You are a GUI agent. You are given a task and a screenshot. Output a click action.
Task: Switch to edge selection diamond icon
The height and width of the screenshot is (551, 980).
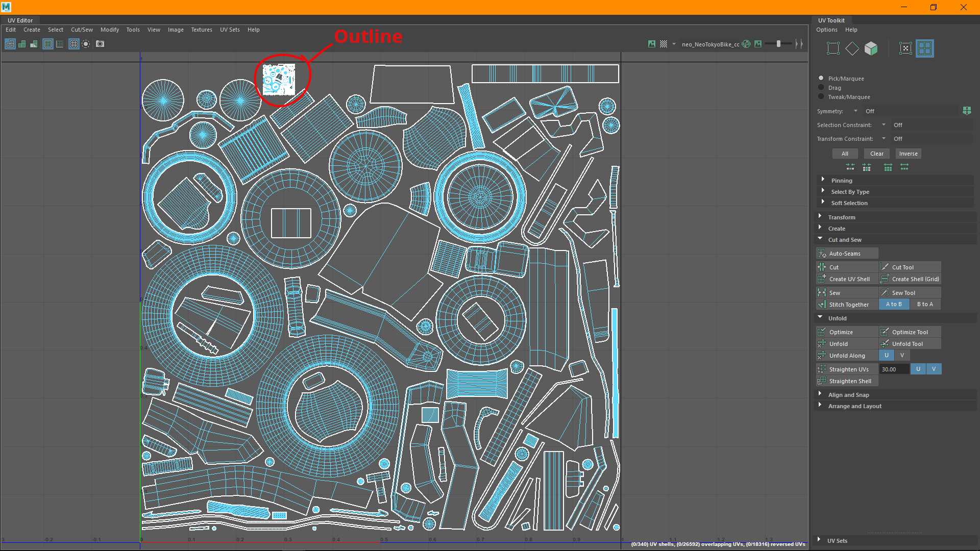(852, 48)
